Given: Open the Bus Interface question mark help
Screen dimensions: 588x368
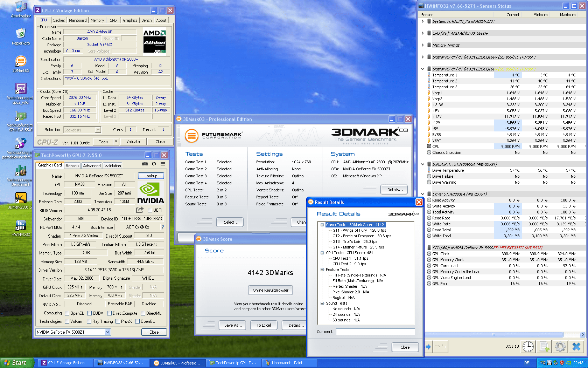Looking at the screenshot, I should pos(163,227).
